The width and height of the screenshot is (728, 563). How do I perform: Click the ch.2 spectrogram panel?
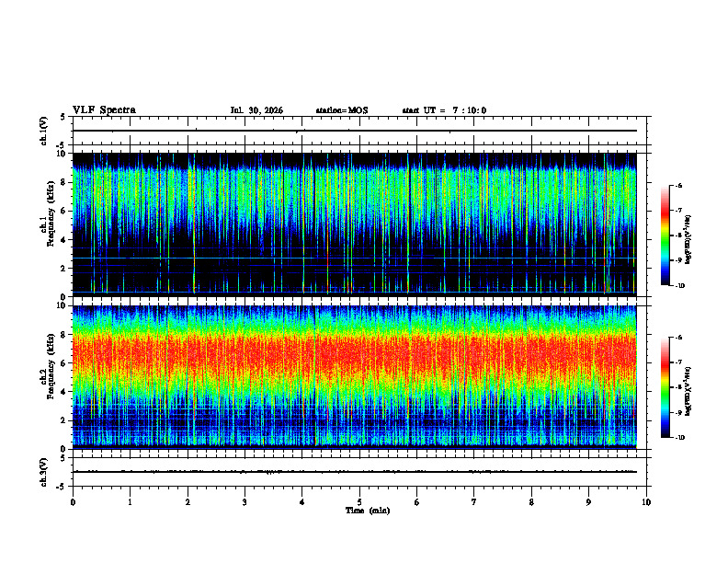point(355,377)
